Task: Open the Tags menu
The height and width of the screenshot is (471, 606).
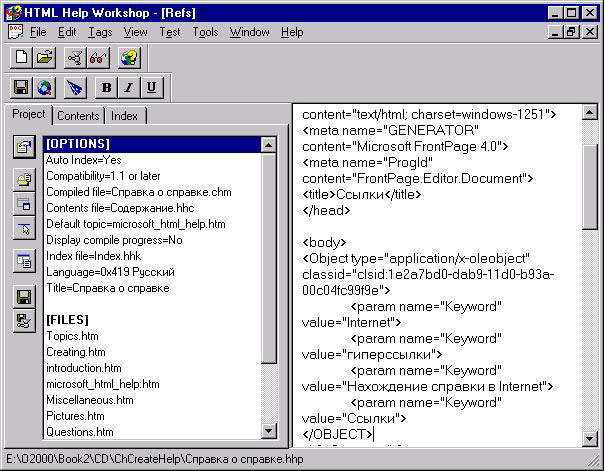Action: pyautogui.click(x=100, y=32)
